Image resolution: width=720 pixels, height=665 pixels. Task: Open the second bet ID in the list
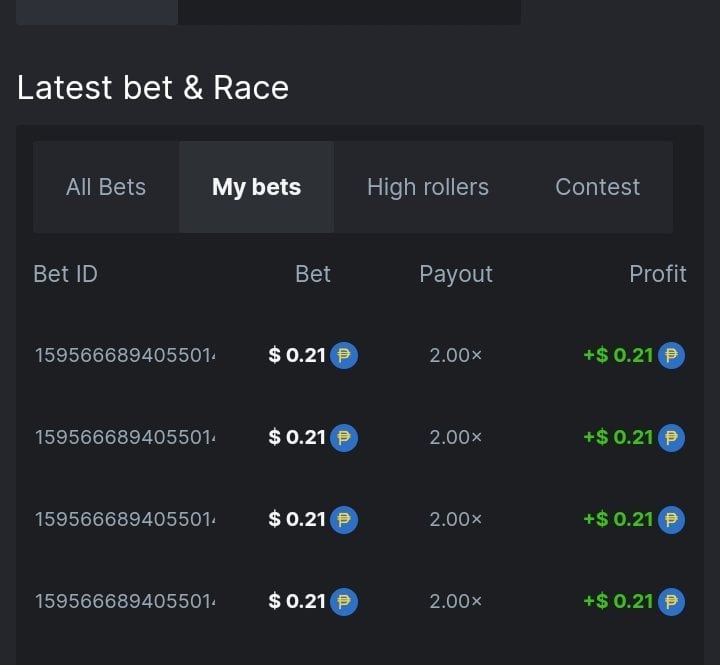(x=125, y=437)
